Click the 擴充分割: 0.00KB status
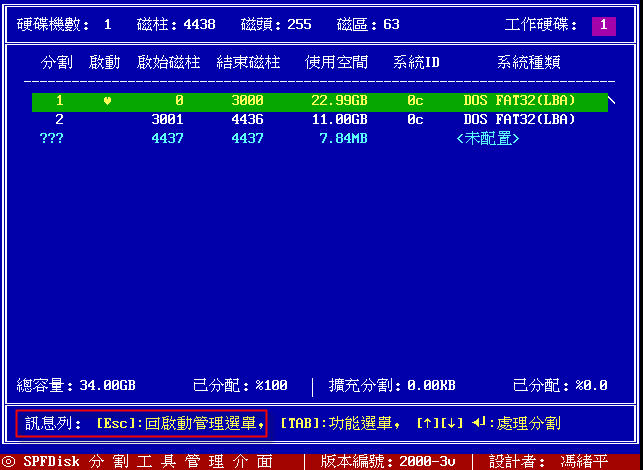The width and height of the screenshot is (643, 470). pos(392,386)
